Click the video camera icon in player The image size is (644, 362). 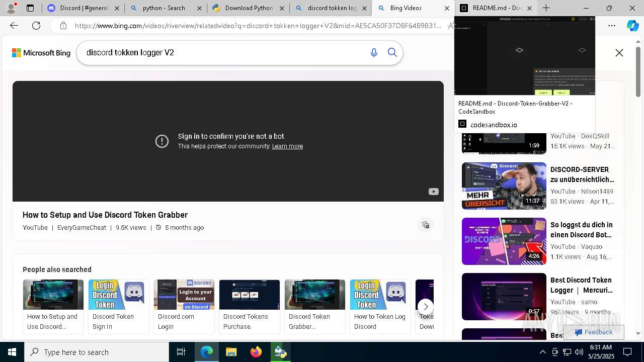point(433,192)
